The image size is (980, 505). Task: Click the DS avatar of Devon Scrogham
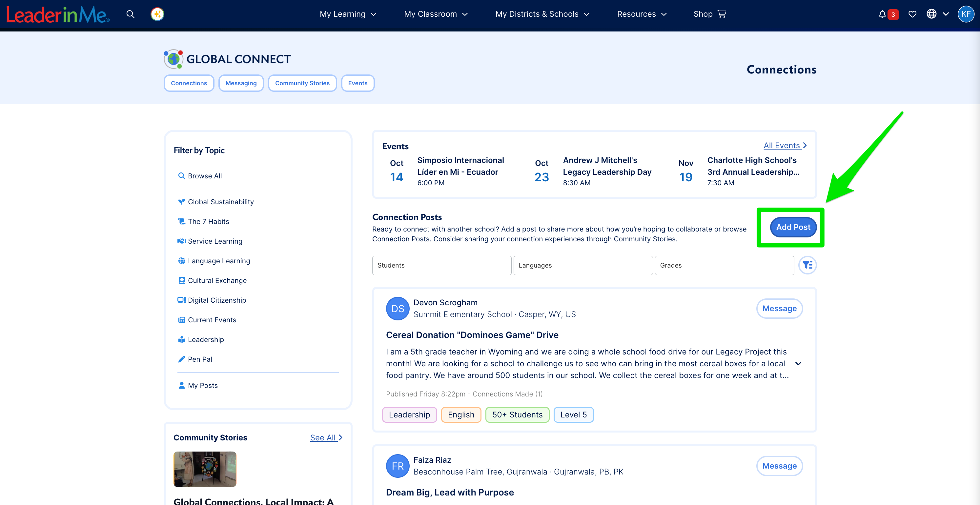click(398, 308)
